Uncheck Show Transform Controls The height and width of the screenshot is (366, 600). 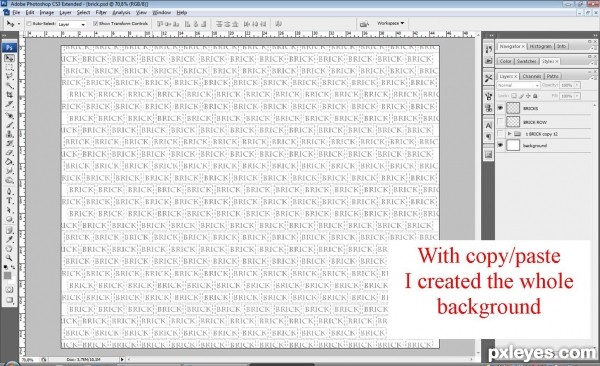(95, 24)
